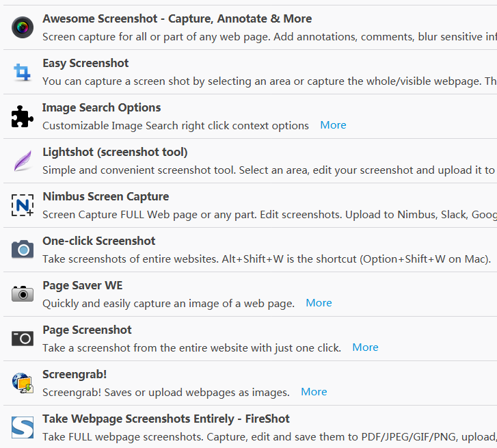Screen dimensions: 497x448
Task: Click description 'Quickly and easily capture an image'
Action: coord(169,304)
